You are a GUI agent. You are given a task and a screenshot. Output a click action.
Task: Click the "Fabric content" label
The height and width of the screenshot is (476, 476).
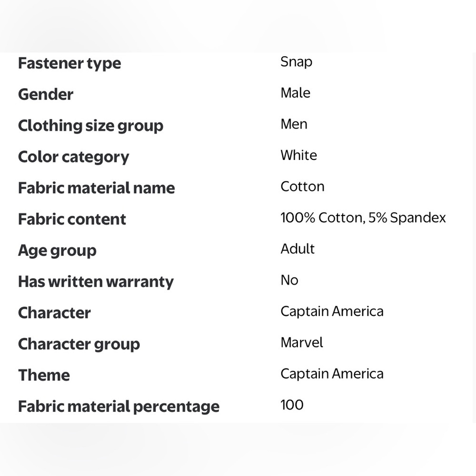pos(72,219)
